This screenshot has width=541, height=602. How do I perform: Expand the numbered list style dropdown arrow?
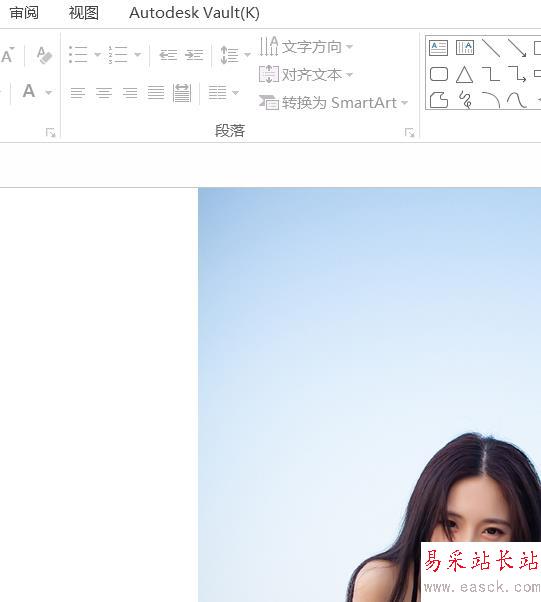[x=137, y=55]
